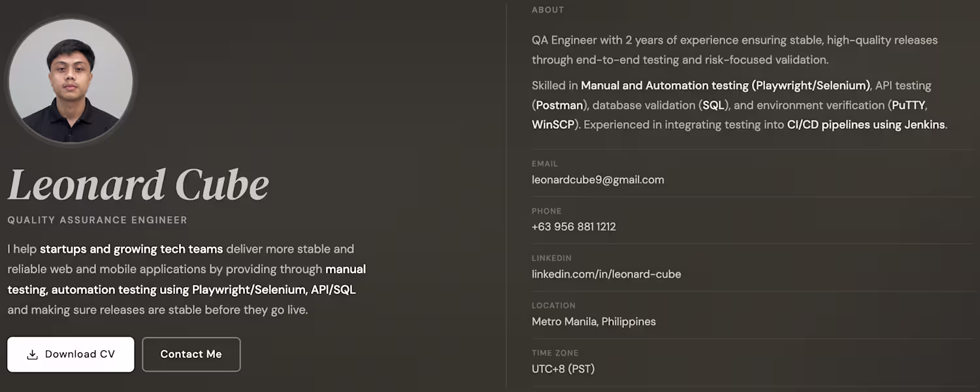Click the bold WinSCP text
Viewport: 980px width, 392px height.
[553, 125]
